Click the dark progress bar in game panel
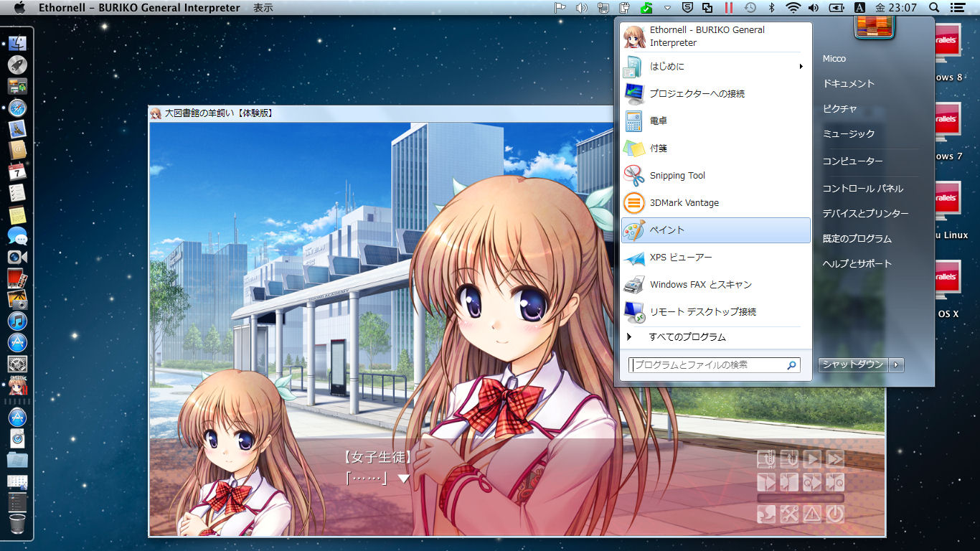Screen dimensions: 980x551 (x=801, y=498)
